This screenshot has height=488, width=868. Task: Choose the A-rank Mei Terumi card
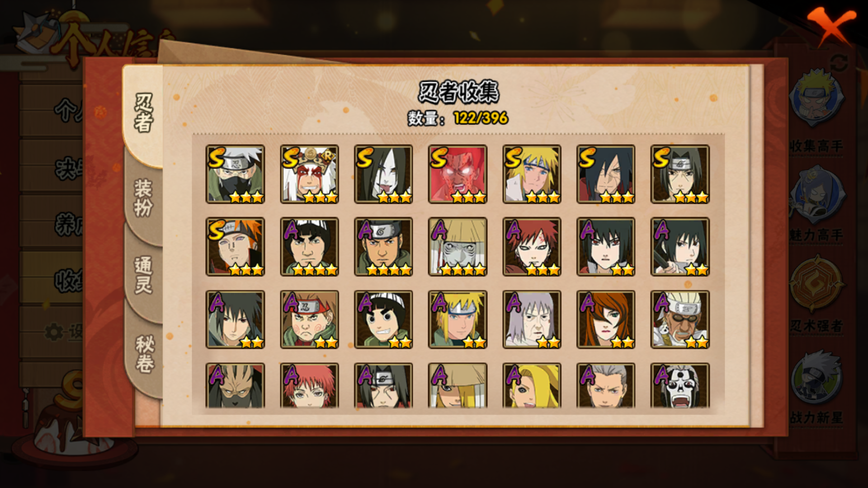(x=606, y=319)
